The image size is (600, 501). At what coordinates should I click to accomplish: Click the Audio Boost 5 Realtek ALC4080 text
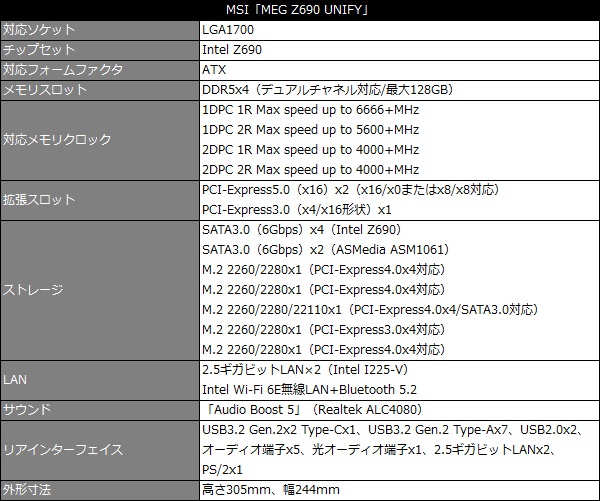(x=312, y=410)
